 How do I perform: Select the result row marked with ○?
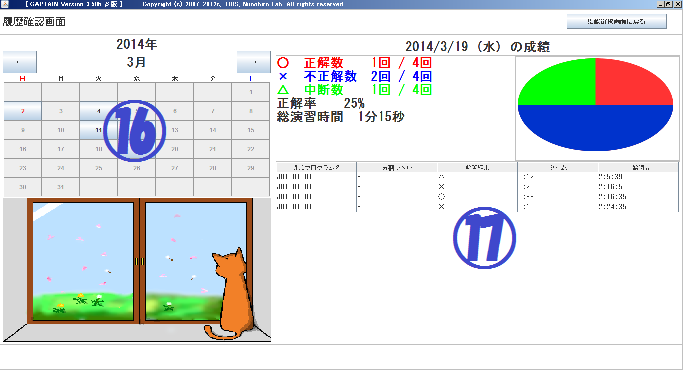(x=477, y=197)
